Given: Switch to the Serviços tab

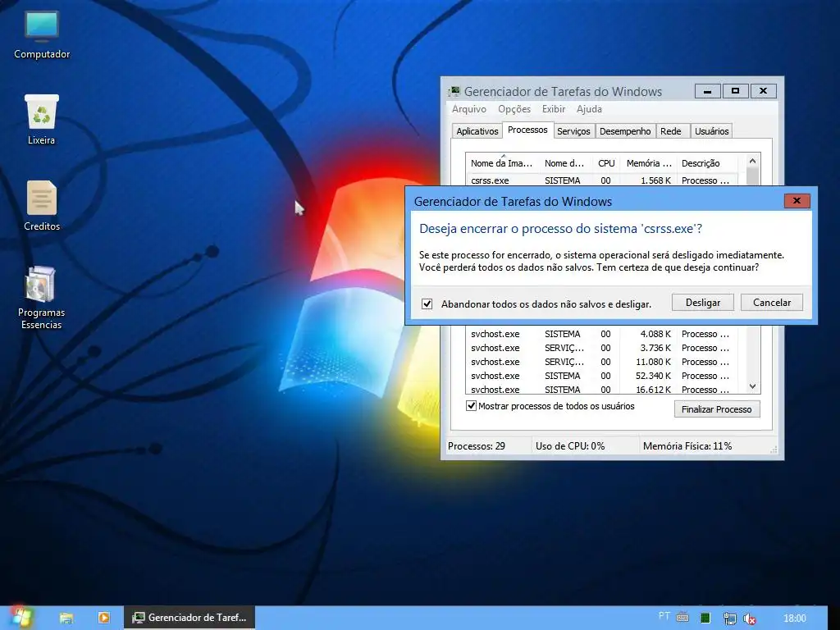Looking at the screenshot, I should (573, 131).
